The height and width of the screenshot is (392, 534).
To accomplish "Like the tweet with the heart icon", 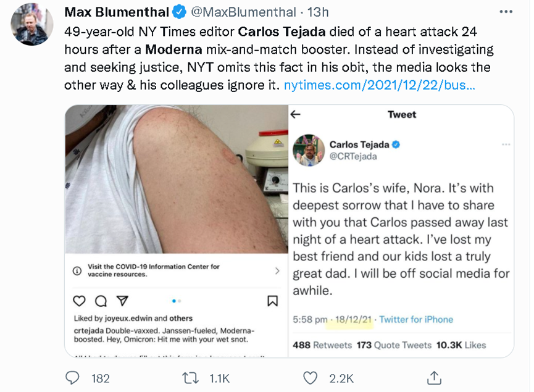I will pos(311,377).
